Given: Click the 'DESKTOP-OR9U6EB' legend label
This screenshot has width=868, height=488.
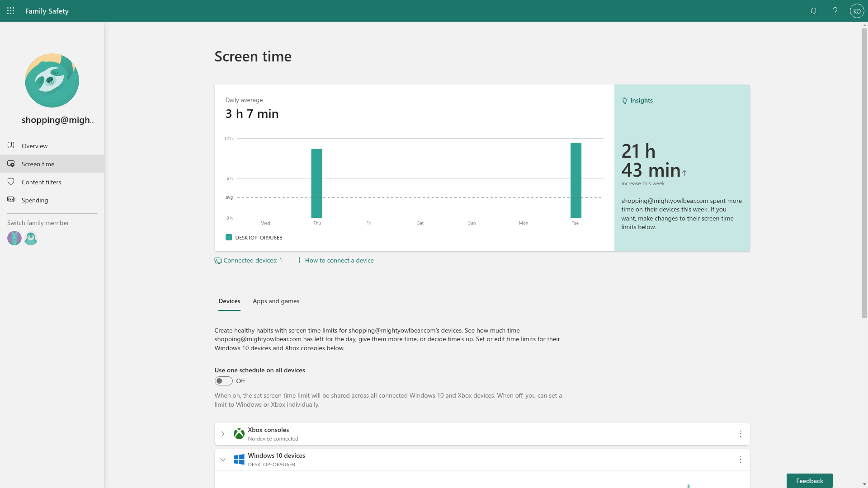Looking at the screenshot, I should pyautogui.click(x=259, y=238).
